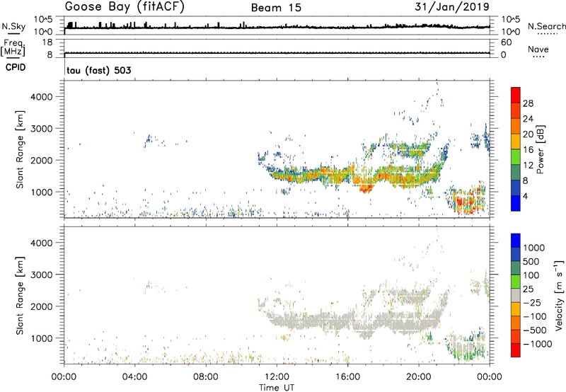Image resolution: width=566 pixels, height=392 pixels.
Task: Click the '08:00' time axis tick label
Action: point(206,377)
